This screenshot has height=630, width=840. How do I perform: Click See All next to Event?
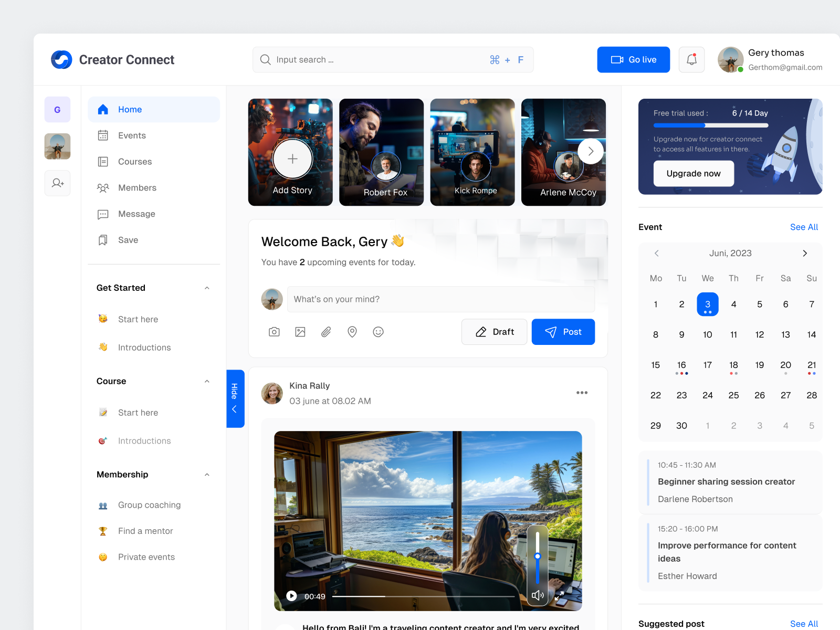tap(804, 227)
